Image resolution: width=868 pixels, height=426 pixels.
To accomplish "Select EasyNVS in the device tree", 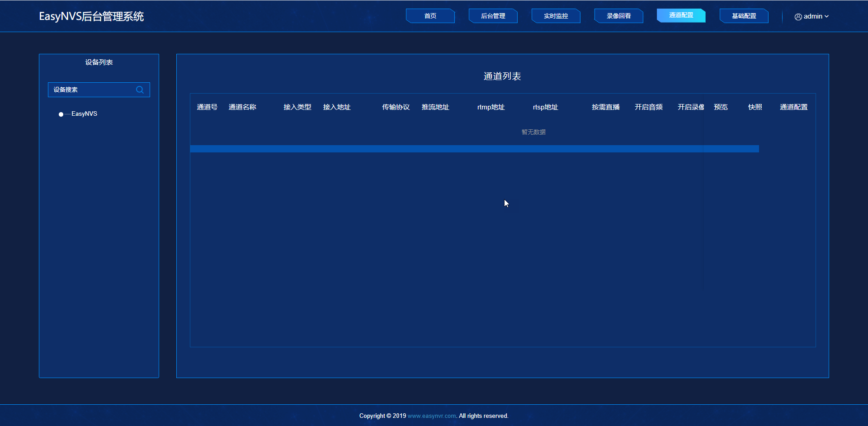I will coord(84,114).
